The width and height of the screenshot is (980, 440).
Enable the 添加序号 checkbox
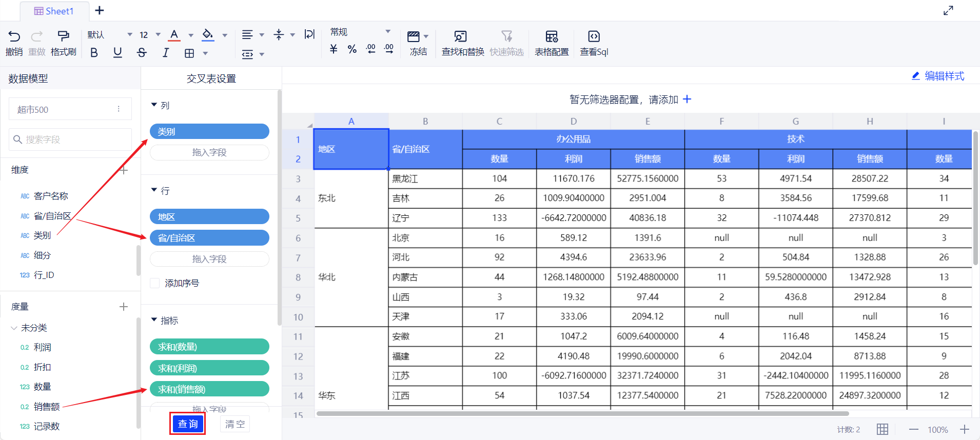(155, 283)
